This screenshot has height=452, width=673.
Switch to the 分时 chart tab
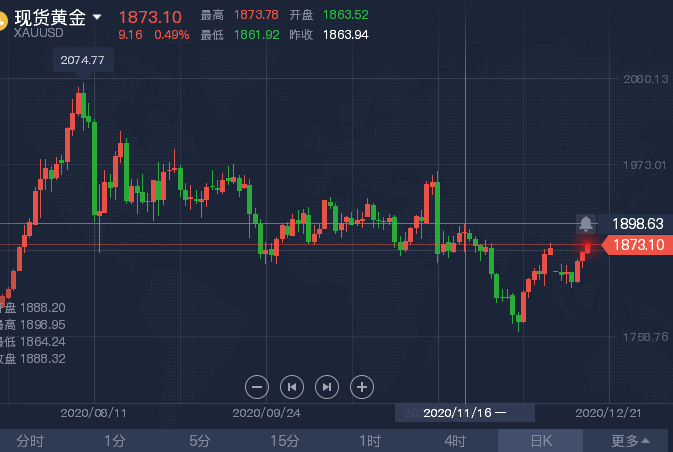tap(30, 441)
